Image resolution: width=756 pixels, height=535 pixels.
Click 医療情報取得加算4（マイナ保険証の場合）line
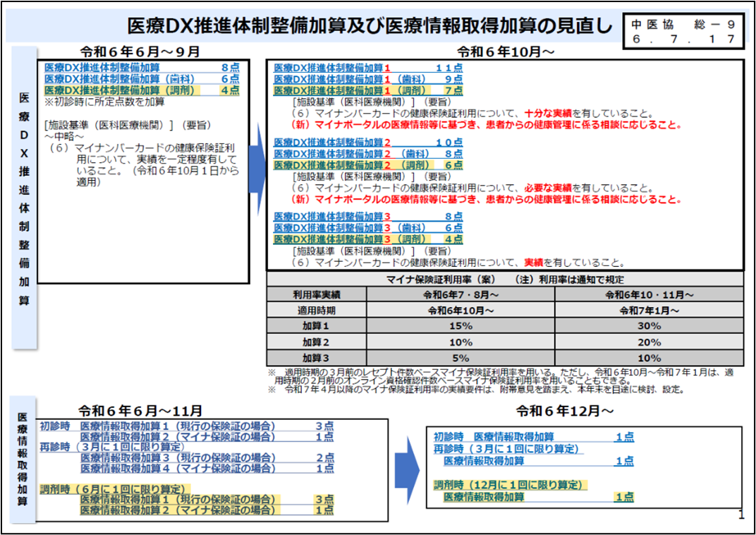[x=207, y=468]
